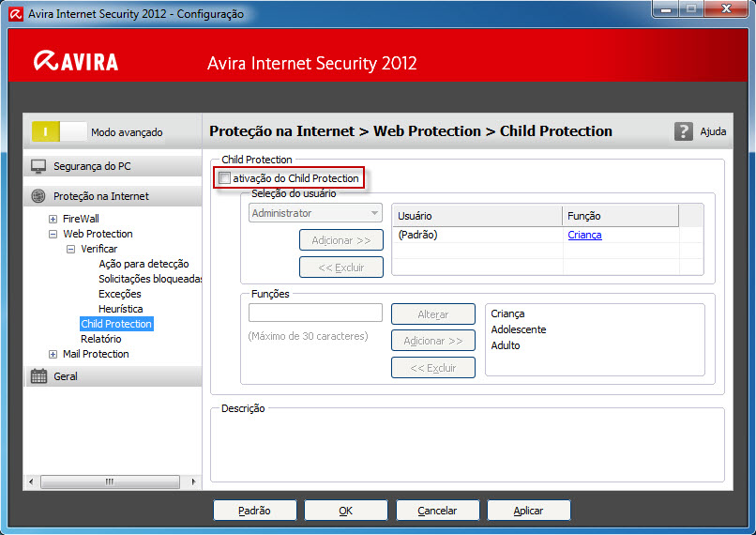
Task: Collapse the Verificar tree node
Action: tap(71, 249)
